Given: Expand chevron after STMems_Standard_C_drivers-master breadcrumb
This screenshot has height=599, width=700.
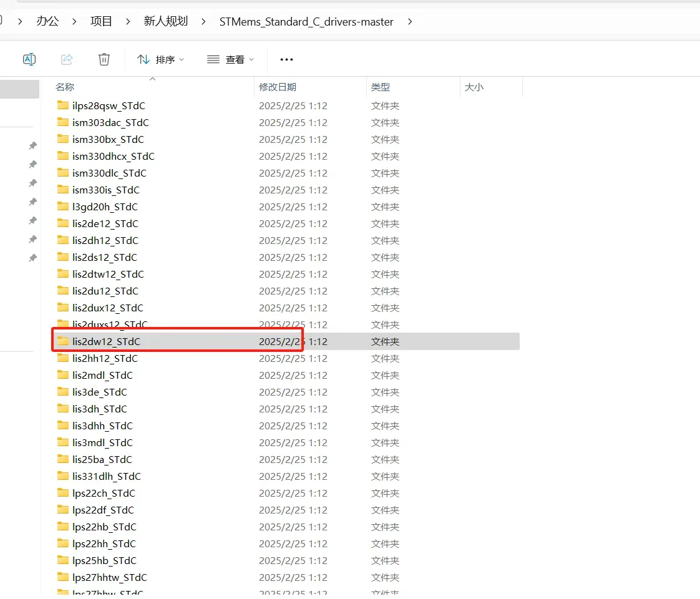Looking at the screenshot, I should click(x=410, y=21).
